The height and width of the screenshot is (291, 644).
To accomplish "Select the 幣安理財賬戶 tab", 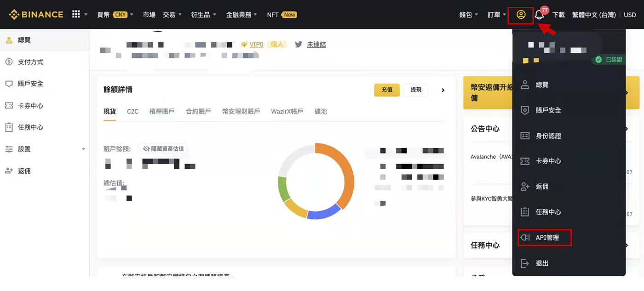I will click(241, 111).
